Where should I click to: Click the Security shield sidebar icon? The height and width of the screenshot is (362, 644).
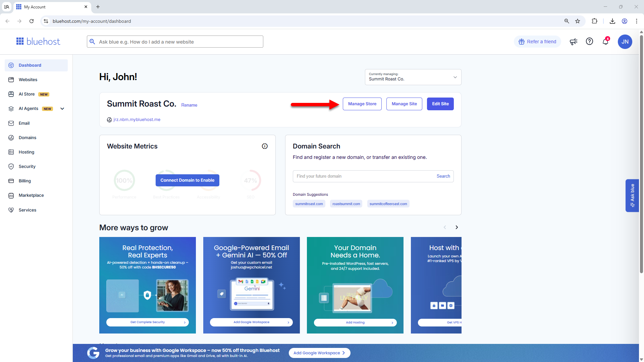point(11,167)
